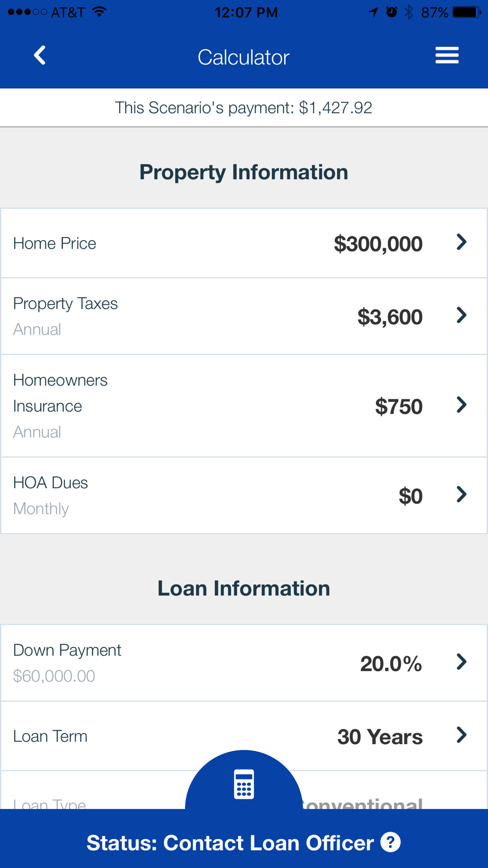The width and height of the screenshot is (488, 868).
Task: Open the HOA Dues chevron
Action: tap(461, 495)
